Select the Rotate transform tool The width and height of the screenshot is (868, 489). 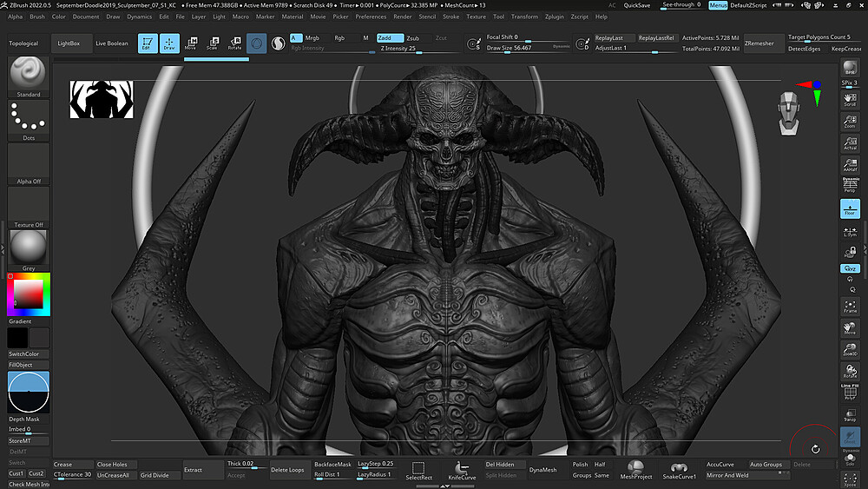point(234,43)
